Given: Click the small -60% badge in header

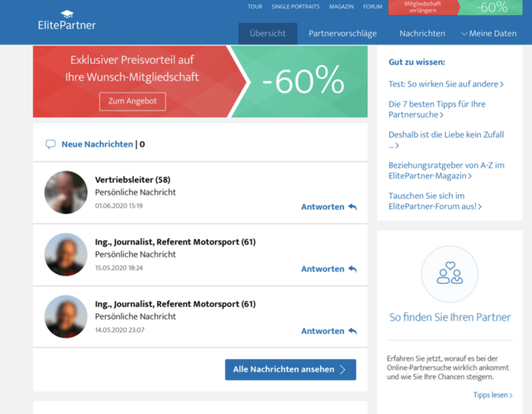Looking at the screenshot, I should tap(491, 7).
